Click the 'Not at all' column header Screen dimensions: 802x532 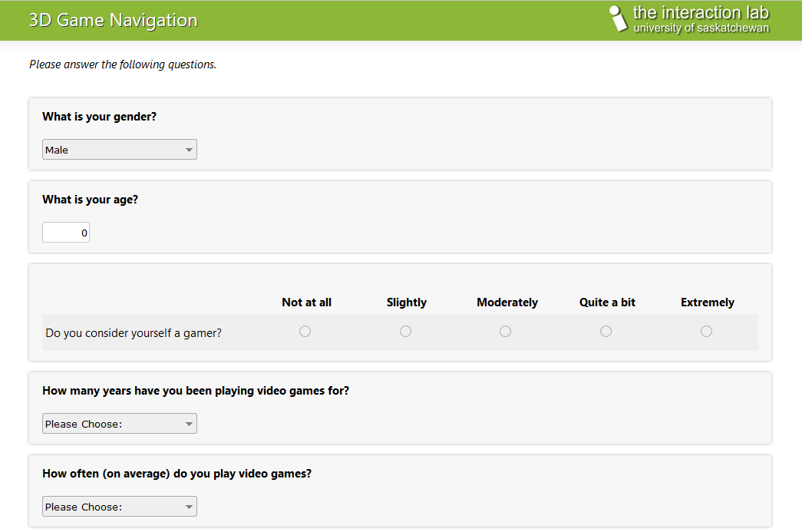[x=307, y=302]
